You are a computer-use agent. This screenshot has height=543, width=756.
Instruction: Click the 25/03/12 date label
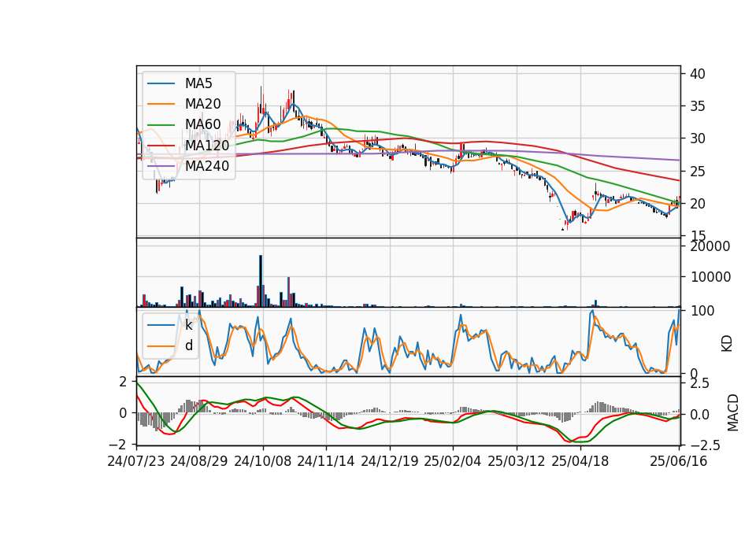[517, 461]
